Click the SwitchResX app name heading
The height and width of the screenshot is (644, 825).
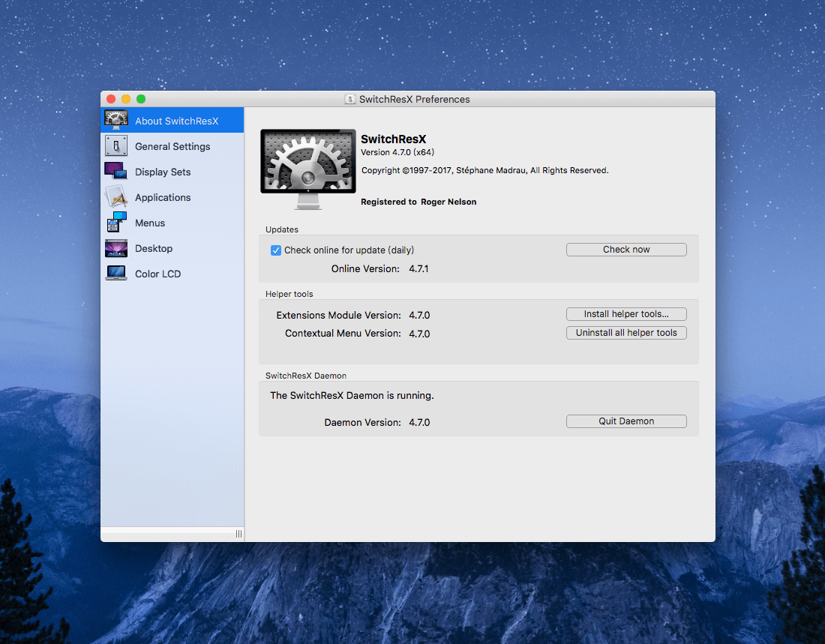[393, 139]
